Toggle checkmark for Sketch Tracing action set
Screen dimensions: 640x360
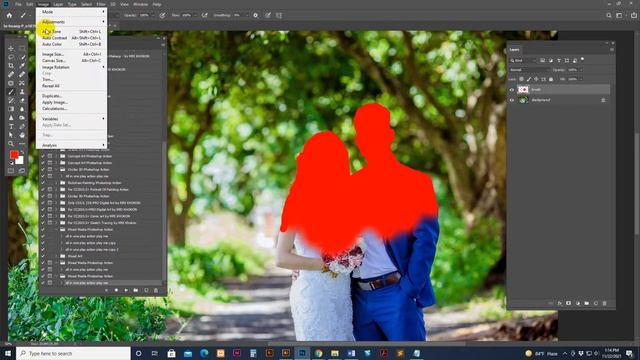[x=43, y=223]
